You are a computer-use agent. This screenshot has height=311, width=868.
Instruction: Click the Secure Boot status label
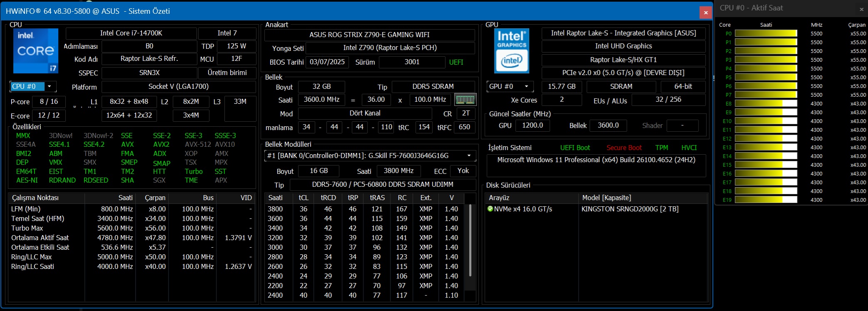tap(624, 148)
